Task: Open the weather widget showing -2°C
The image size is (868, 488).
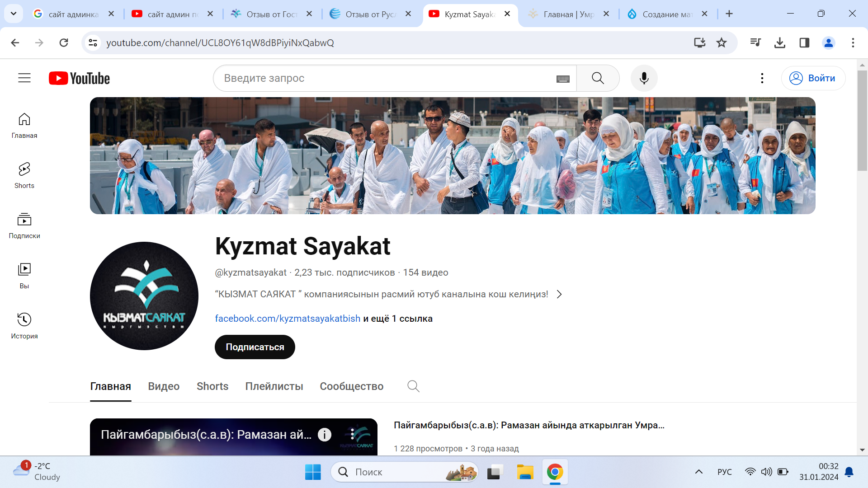Action: pyautogui.click(x=37, y=471)
